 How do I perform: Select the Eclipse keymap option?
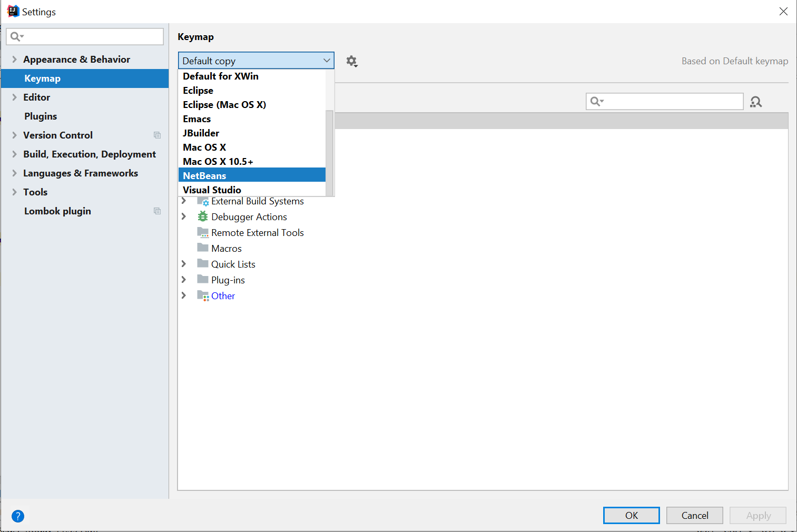(252, 91)
